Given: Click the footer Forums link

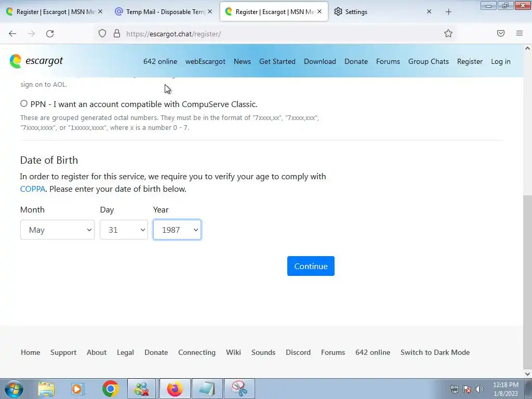Looking at the screenshot, I should coord(333,352).
